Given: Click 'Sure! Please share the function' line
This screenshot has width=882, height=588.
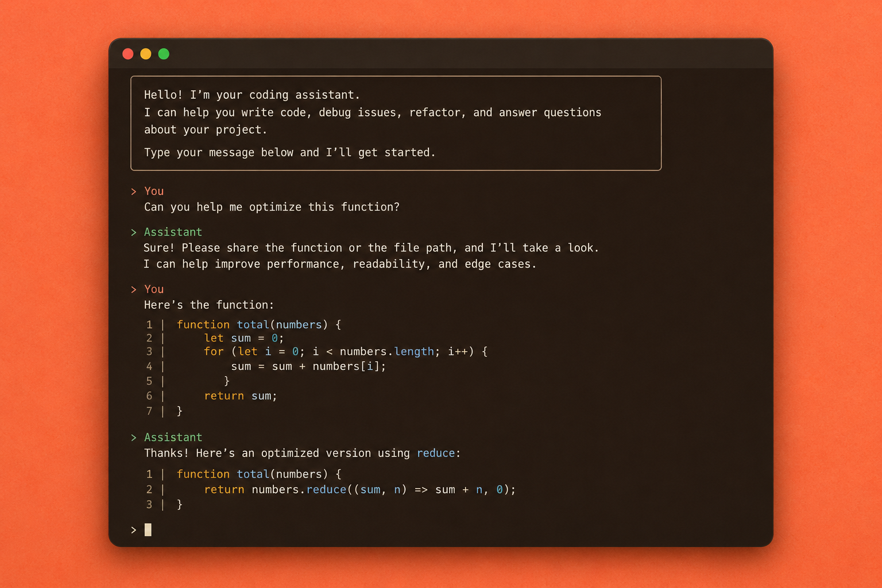Looking at the screenshot, I should pos(371,247).
